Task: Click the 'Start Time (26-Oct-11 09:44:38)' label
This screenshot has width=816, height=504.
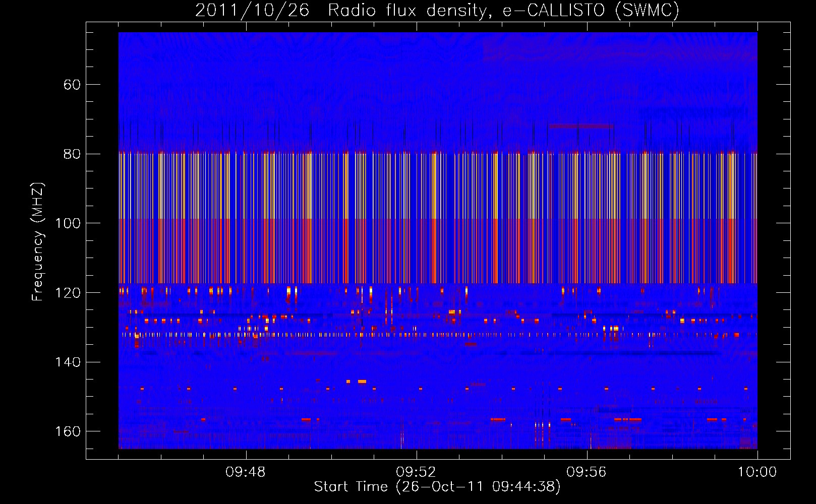Action: [x=437, y=487]
